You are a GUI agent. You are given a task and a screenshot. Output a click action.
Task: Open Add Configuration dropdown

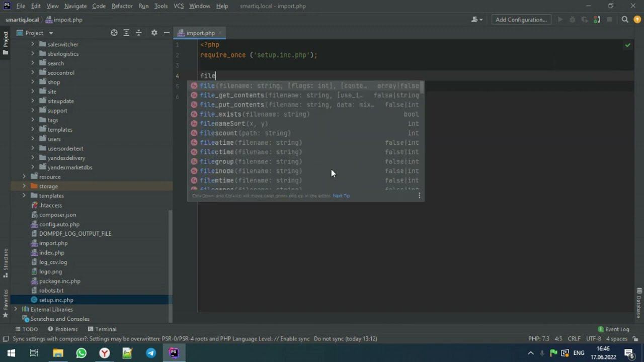coord(521,20)
